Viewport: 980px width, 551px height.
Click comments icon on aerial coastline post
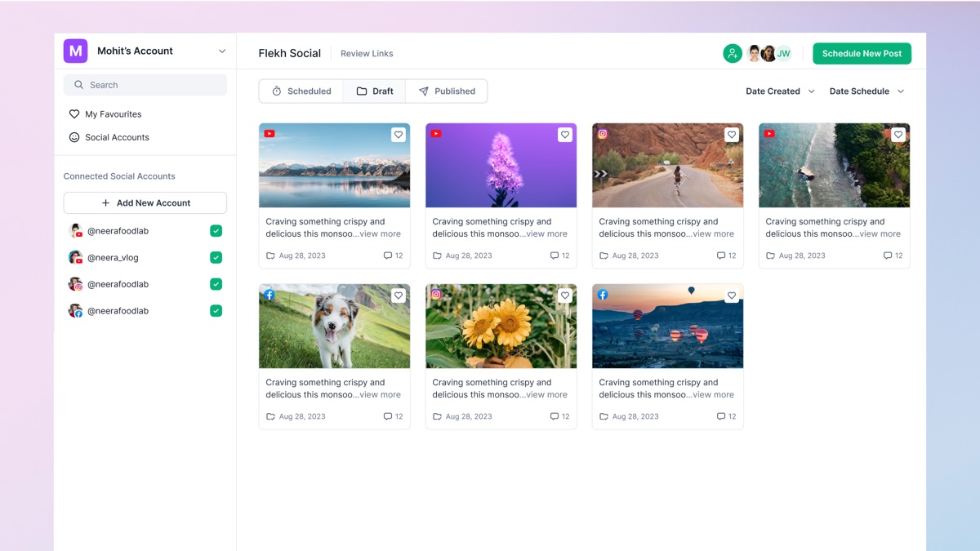(x=888, y=256)
